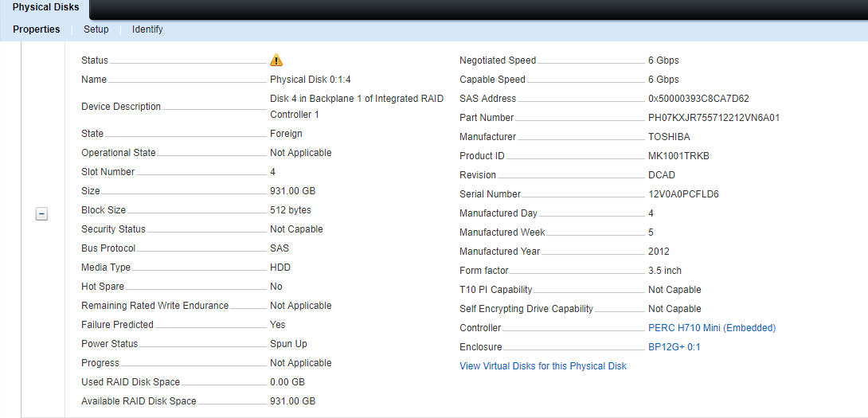This screenshot has width=868, height=418.
Task: Click the part number value PH07KXJR755712212VN6A01
Action: (714, 118)
